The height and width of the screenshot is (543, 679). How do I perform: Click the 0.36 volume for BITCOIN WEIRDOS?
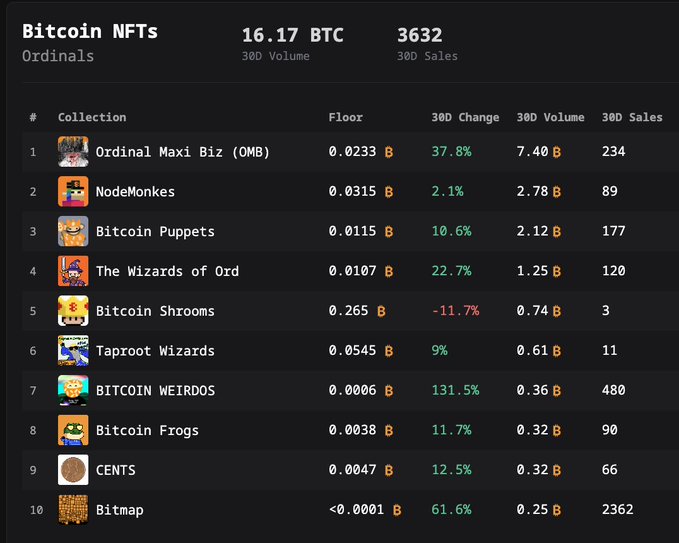click(x=532, y=391)
